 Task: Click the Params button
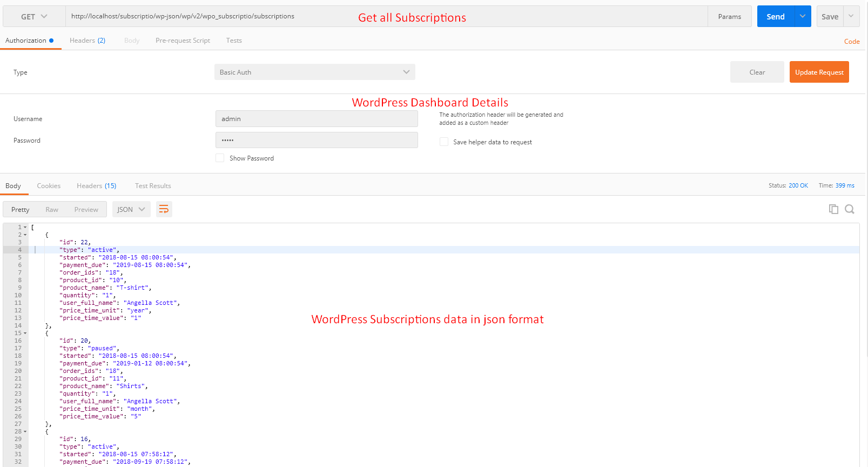click(x=730, y=16)
